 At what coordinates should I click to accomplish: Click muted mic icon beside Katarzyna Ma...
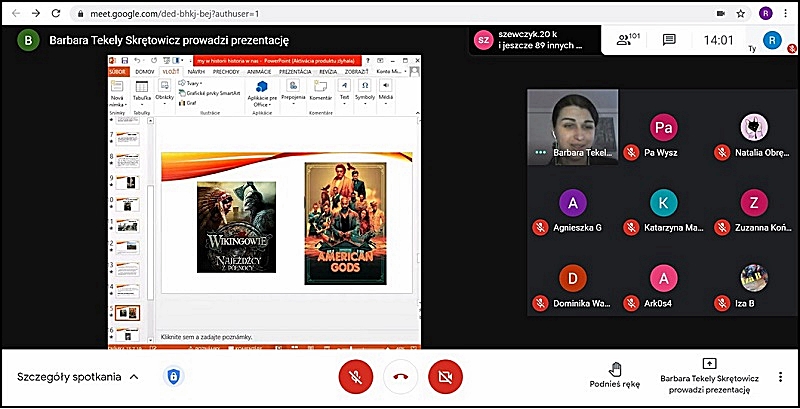click(x=631, y=227)
